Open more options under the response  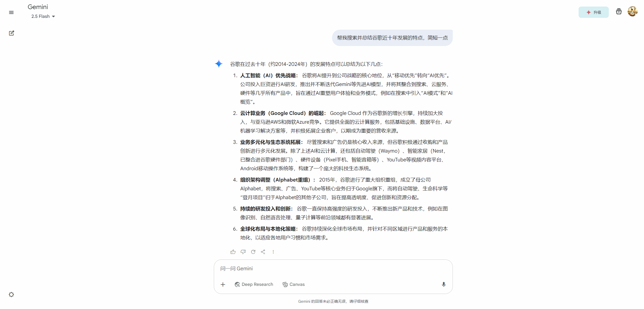tap(273, 252)
